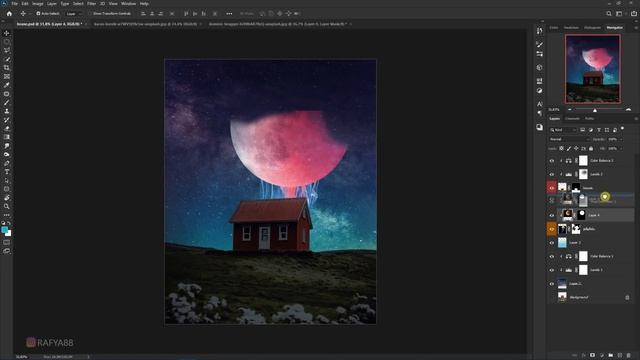
Task: Toggle visibility of the red-labeled layer
Action: (551, 188)
